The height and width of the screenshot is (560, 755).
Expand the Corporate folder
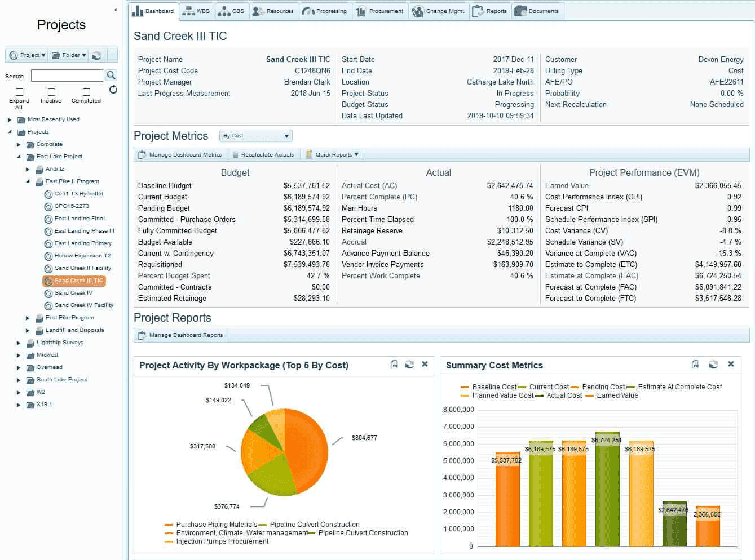18,144
